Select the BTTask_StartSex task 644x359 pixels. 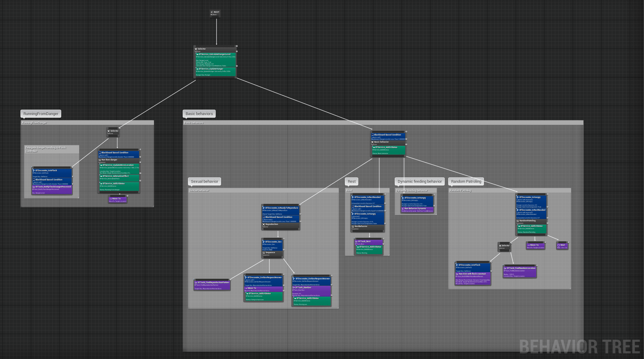click(311, 291)
